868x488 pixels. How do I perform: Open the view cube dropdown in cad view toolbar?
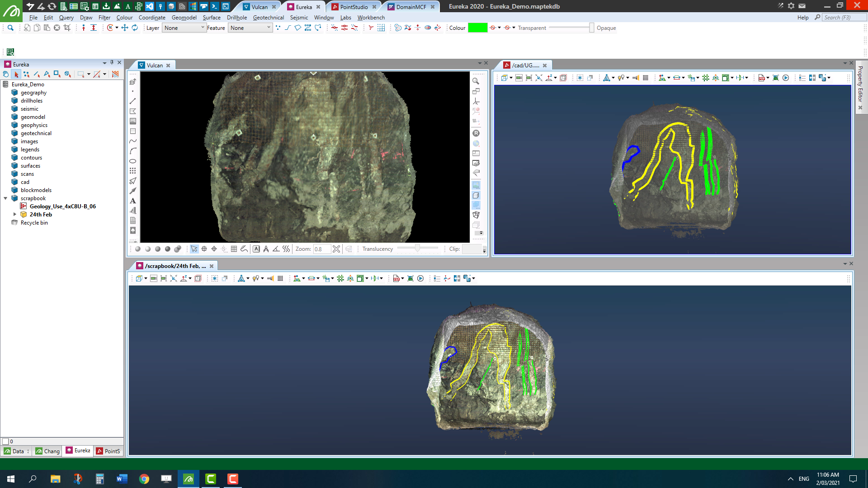(511, 78)
